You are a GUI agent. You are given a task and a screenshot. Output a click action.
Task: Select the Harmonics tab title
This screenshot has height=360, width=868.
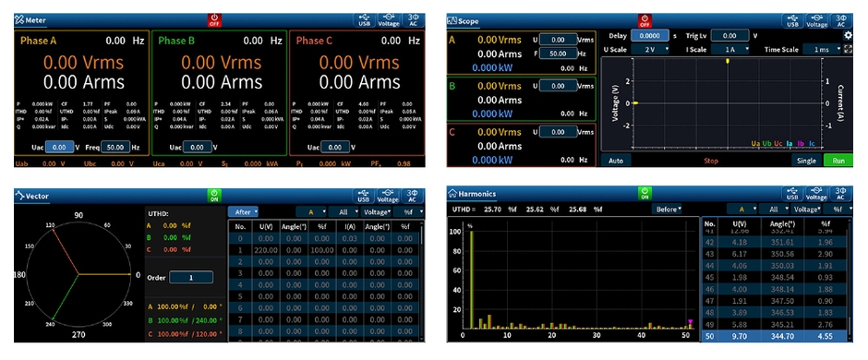pyautogui.click(x=477, y=194)
